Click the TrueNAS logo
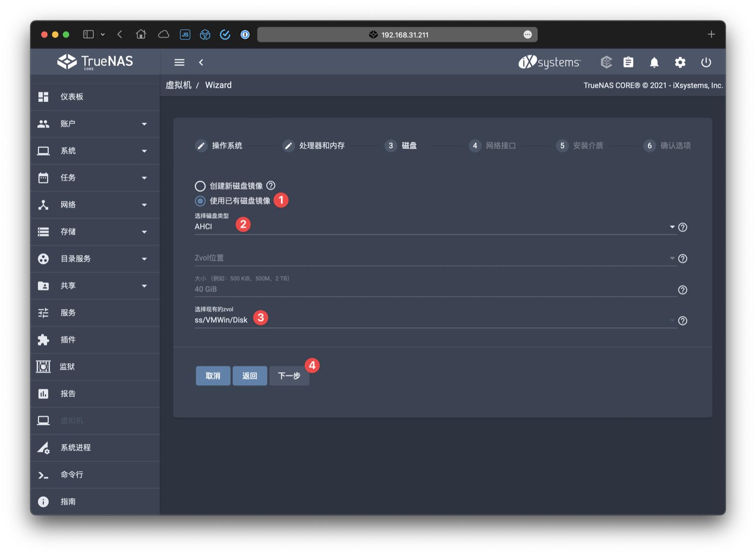The height and width of the screenshot is (555, 756). pyautogui.click(x=94, y=61)
